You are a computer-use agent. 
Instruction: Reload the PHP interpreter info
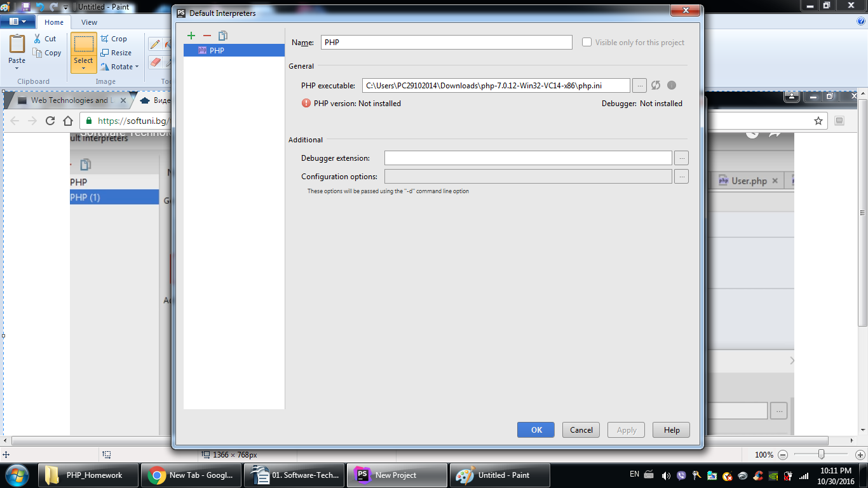tap(656, 85)
